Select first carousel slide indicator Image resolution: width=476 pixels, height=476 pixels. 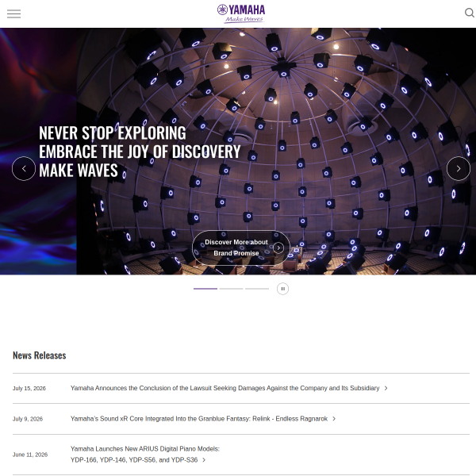(205, 289)
